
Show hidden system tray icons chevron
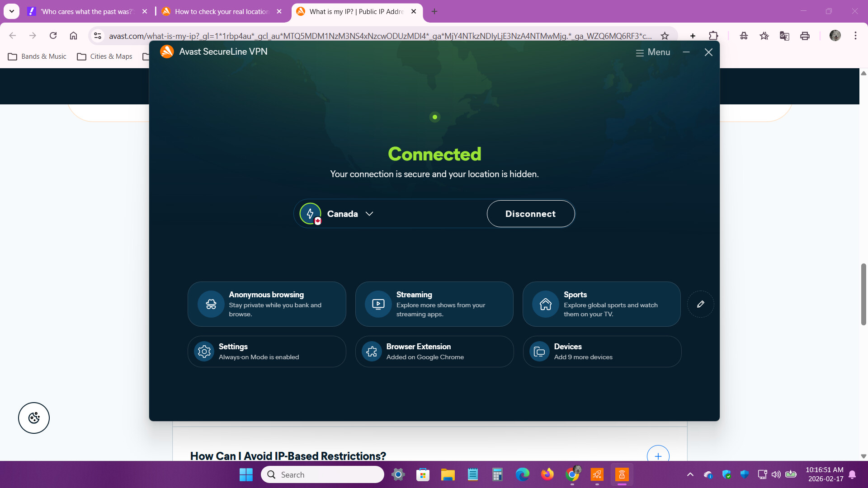(690, 474)
